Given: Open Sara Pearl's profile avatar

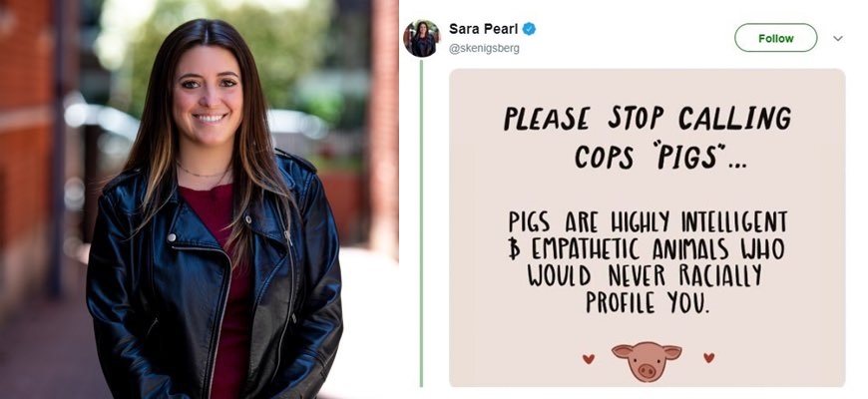Looking at the screenshot, I should pyautogui.click(x=422, y=38).
